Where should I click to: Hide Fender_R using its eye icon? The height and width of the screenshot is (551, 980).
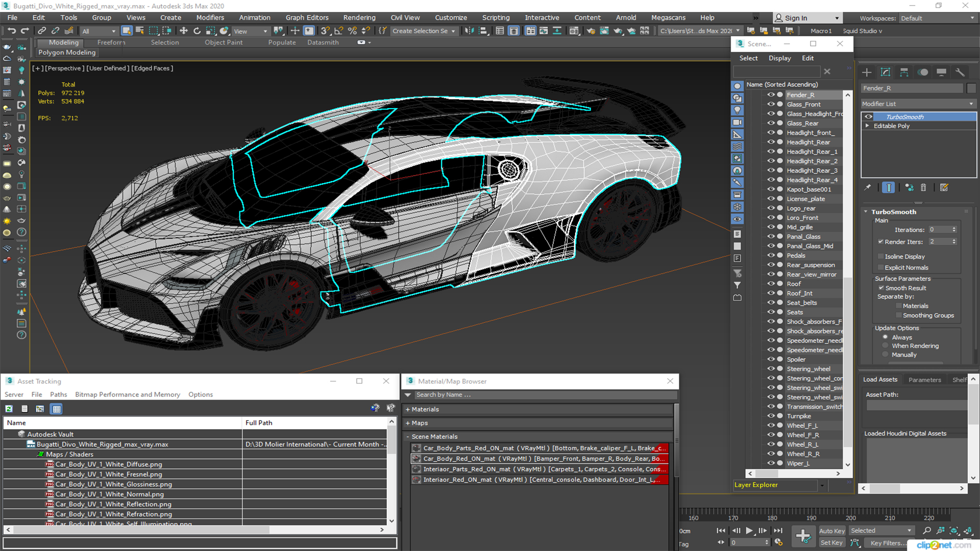pos(771,95)
